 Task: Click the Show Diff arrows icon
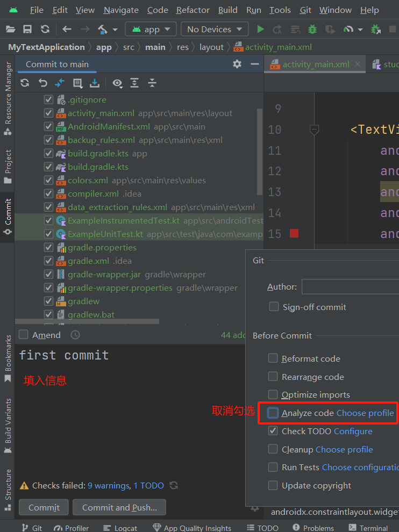click(60, 83)
